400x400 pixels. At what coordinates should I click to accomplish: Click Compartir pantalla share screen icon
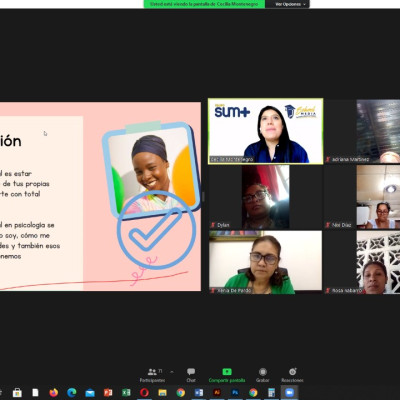tap(227, 372)
